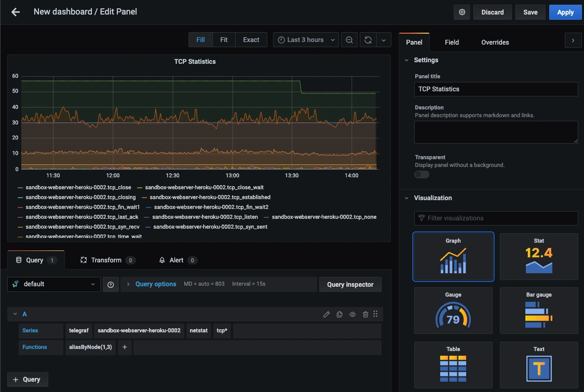Open dashboard settings gear icon
The image size is (584, 392).
click(x=462, y=12)
